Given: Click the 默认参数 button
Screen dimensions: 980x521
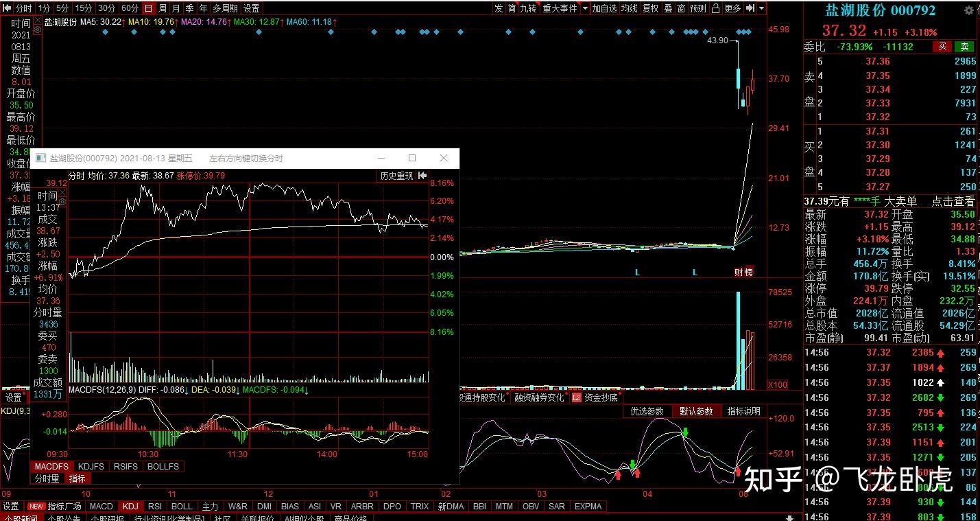Looking at the screenshot, I should coord(696,411).
